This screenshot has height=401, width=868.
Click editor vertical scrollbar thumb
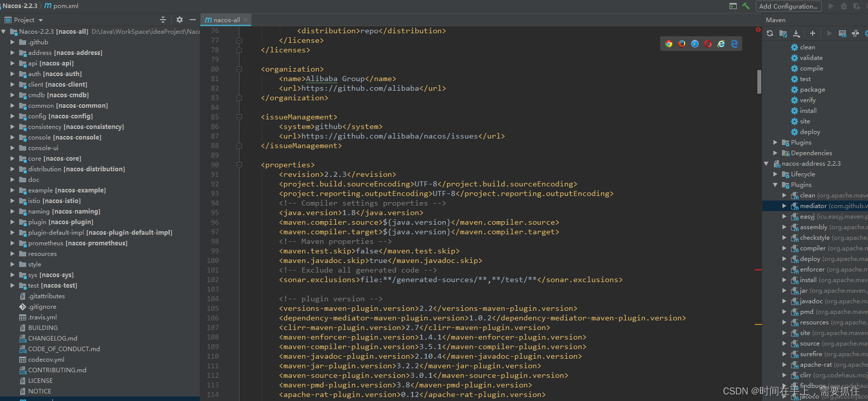click(x=759, y=82)
